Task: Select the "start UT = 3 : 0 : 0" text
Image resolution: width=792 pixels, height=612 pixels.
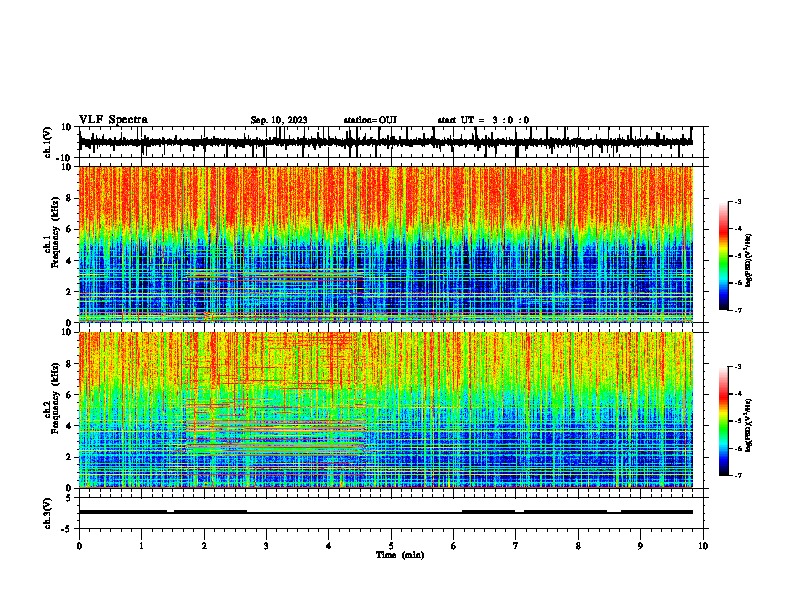Action: pos(483,120)
